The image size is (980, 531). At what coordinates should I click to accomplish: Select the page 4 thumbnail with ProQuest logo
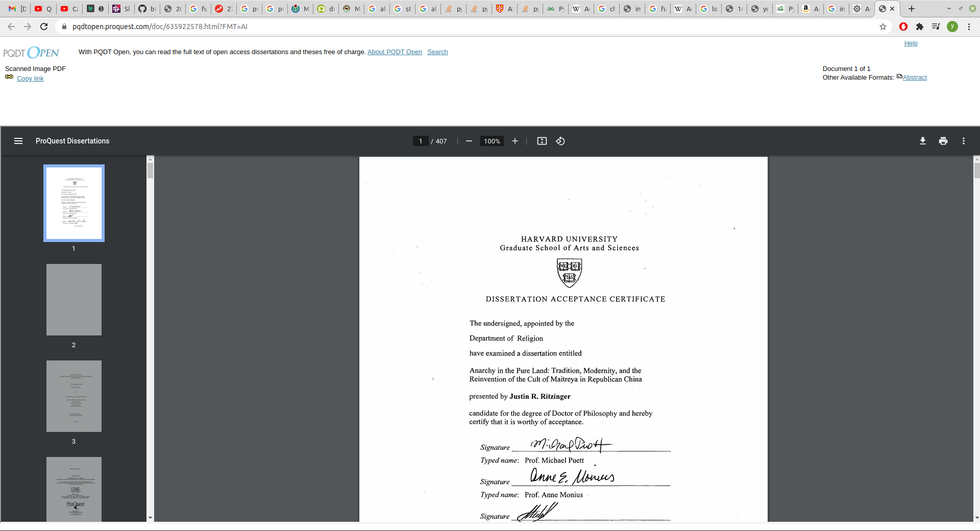[x=74, y=489]
